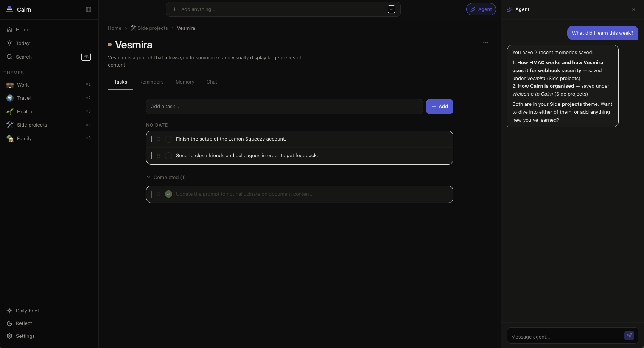This screenshot has height=348, width=644.
Task: Click drag handle of Send to close friends task
Action: tap(159, 156)
